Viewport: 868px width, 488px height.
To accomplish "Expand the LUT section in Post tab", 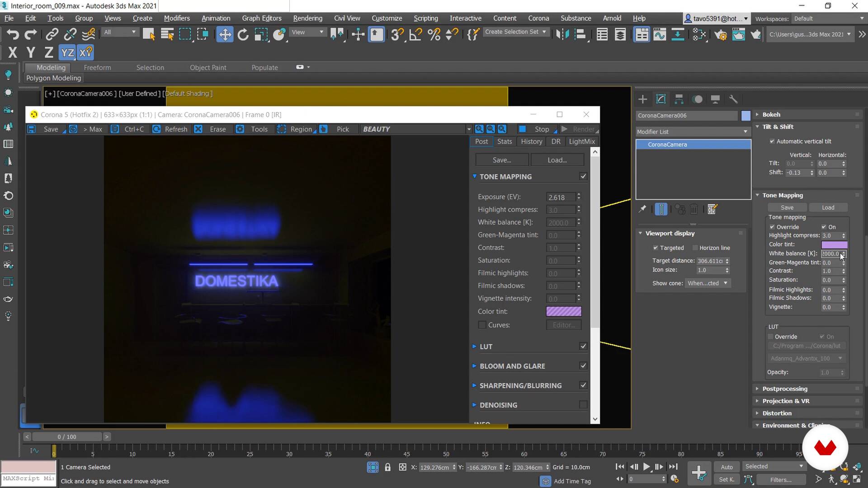I will (486, 347).
